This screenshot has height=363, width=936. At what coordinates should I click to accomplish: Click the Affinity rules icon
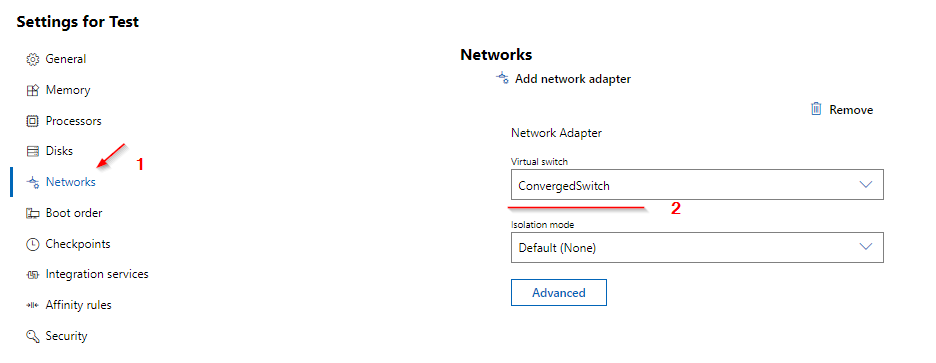point(32,305)
